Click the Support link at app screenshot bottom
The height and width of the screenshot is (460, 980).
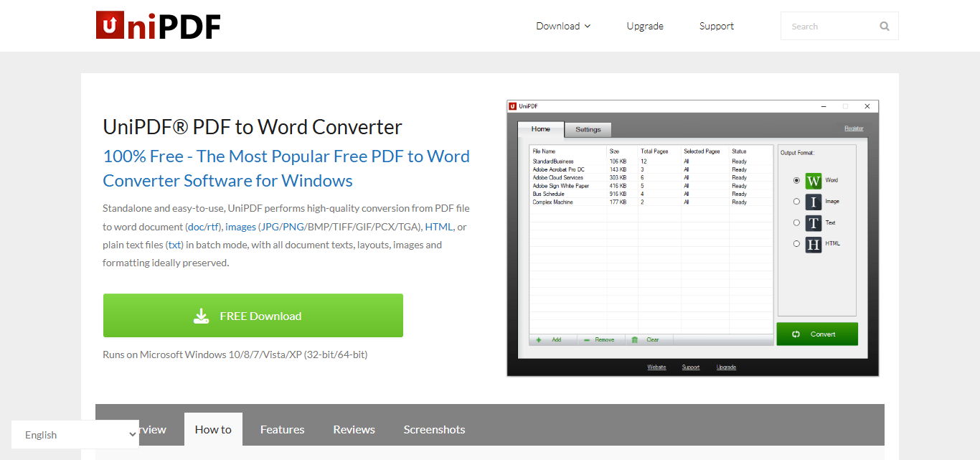(691, 367)
